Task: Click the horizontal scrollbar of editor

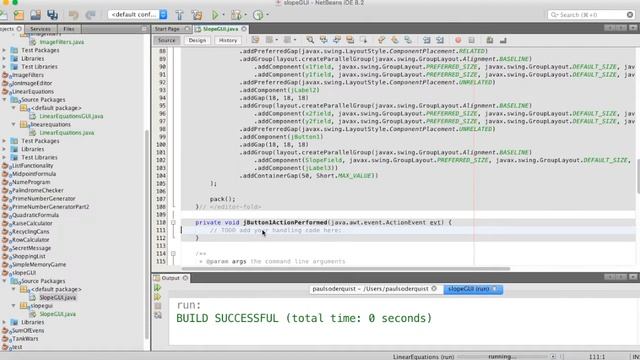Action: pyautogui.click(x=346, y=269)
